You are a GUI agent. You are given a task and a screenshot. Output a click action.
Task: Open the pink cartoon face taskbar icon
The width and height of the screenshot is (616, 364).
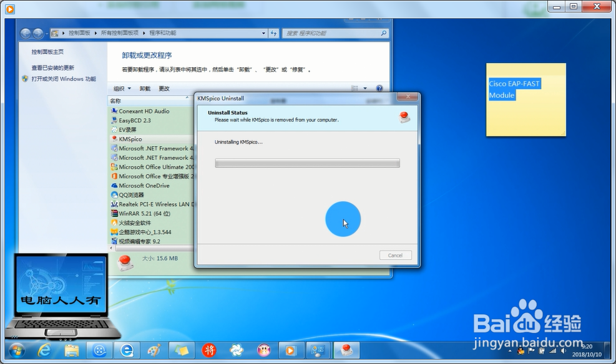point(264,350)
